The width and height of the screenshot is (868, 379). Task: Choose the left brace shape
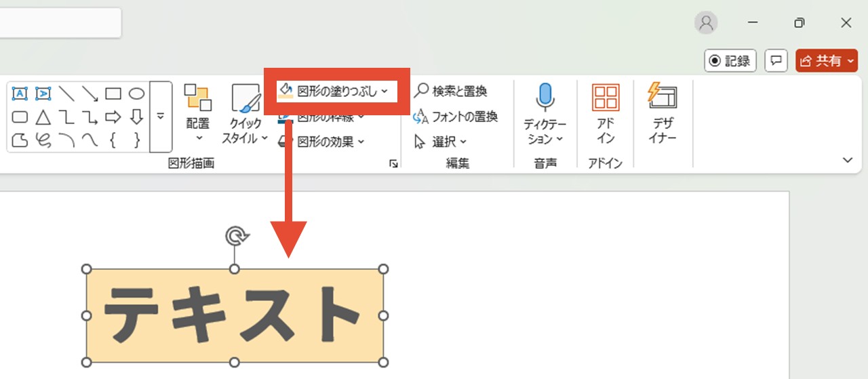[x=113, y=140]
